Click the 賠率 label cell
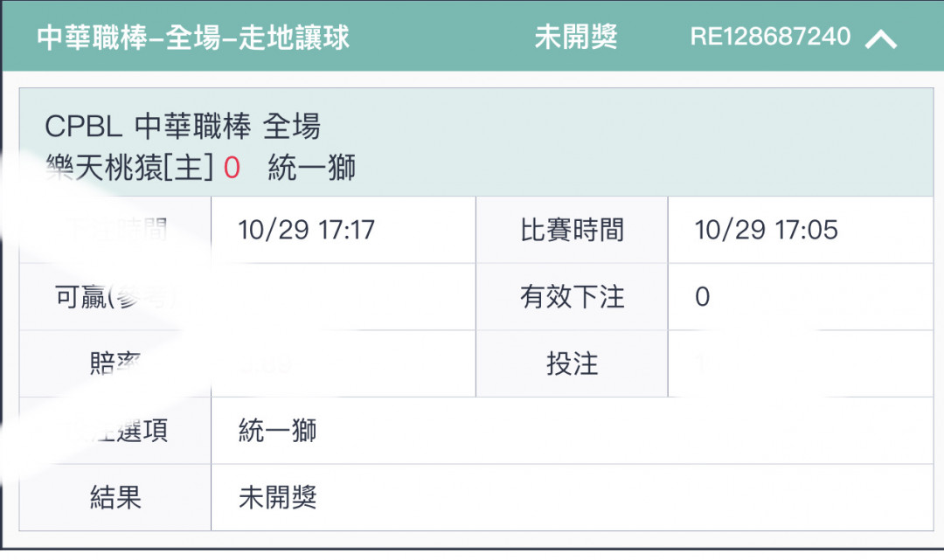The image size is (944, 560). click(115, 364)
